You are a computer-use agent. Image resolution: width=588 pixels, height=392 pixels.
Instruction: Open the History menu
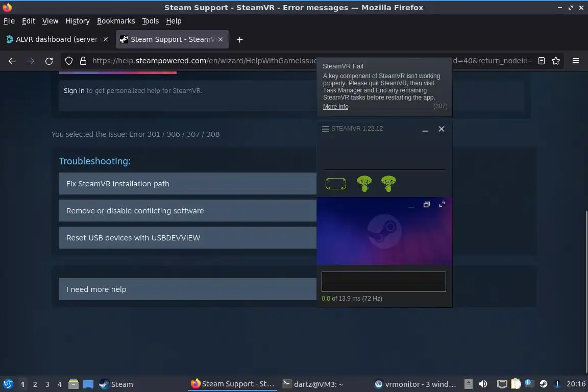[x=78, y=21]
